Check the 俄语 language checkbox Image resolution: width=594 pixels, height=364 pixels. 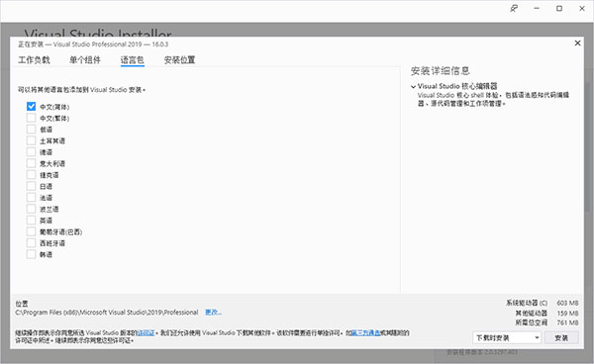click(x=31, y=130)
